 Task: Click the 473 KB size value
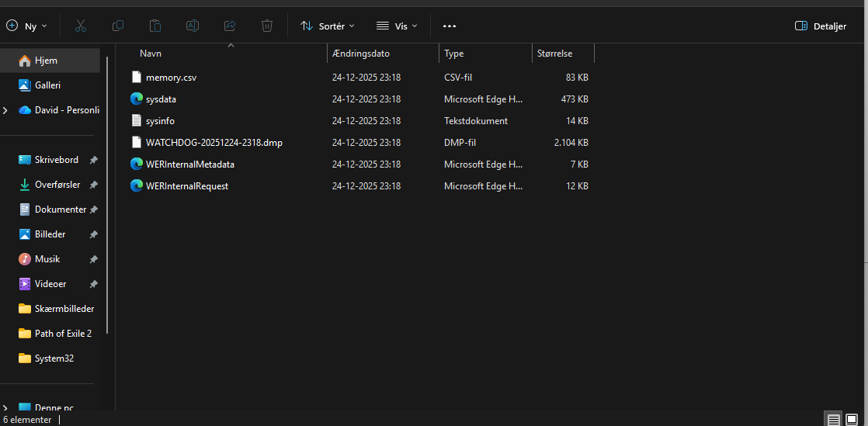point(574,99)
